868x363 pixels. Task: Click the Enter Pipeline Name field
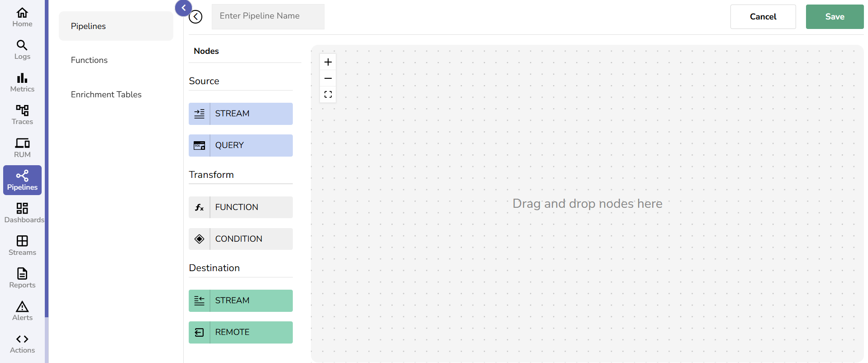[x=267, y=16]
